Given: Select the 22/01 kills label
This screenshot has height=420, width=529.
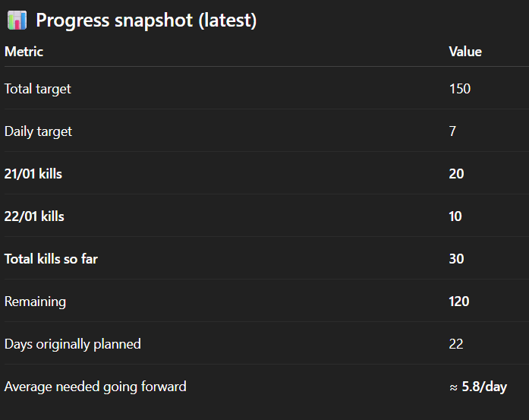Looking at the screenshot, I should click(34, 216).
